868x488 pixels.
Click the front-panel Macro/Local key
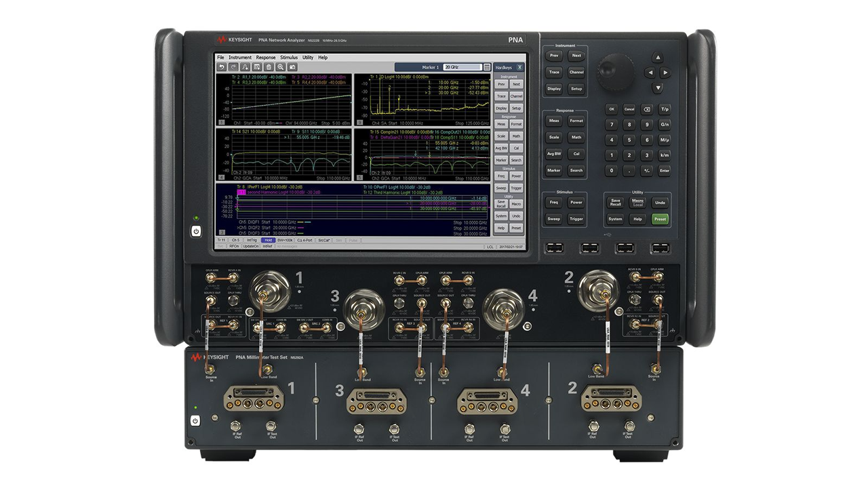[x=637, y=202]
